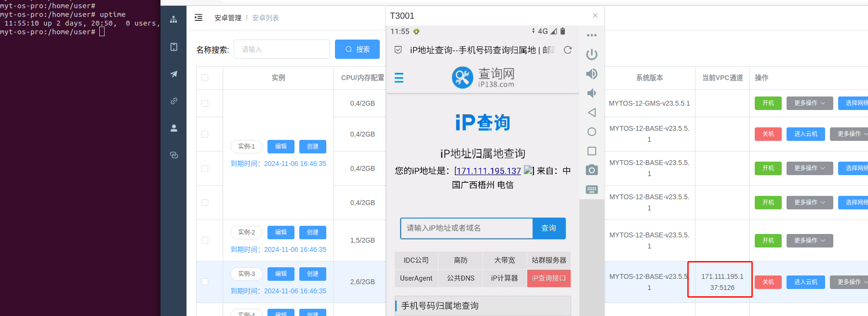The image size is (868, 316).
Task: Expand 更多操作 in the second table row
Action: [x=850, y=134]
